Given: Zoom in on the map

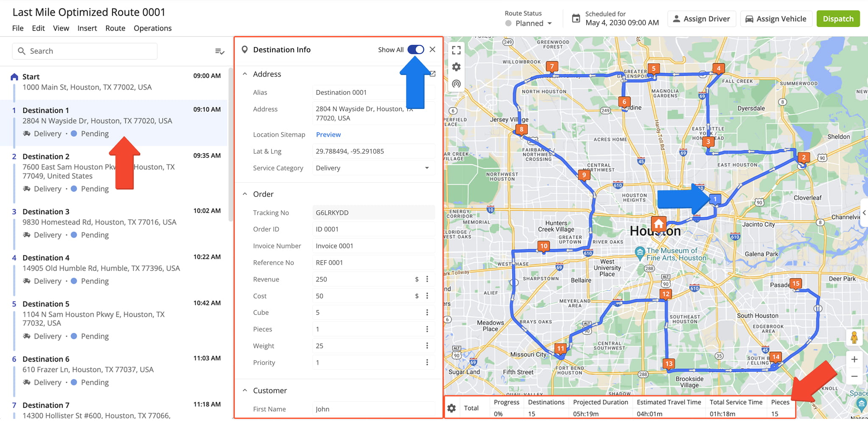Looking at the screenshot, I should (854, 360).
